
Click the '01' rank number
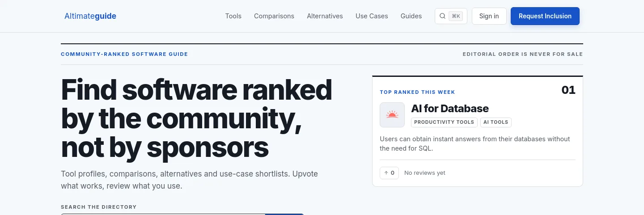click(x=568, y=90)
